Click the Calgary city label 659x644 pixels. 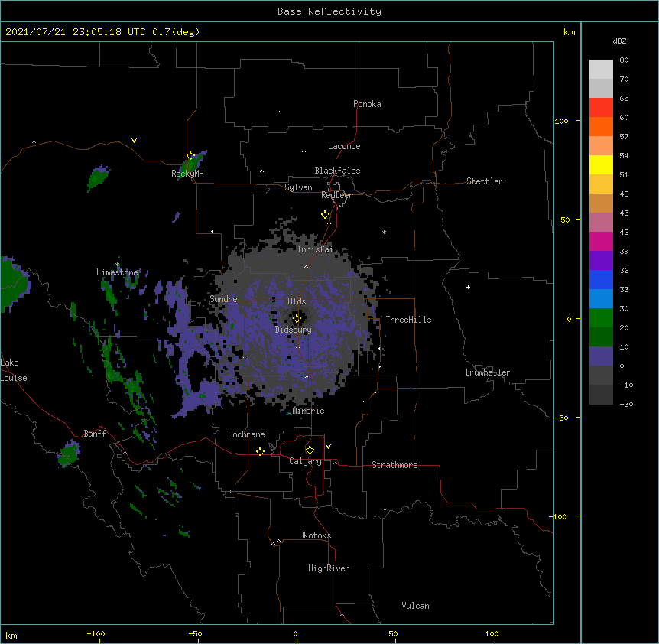(x=305, y=461)
